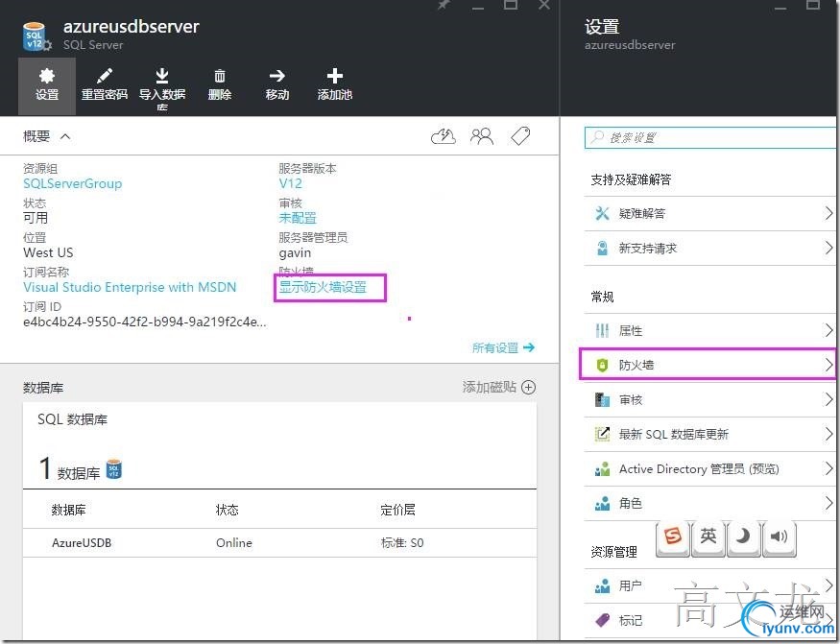
Task: Open the SQLServerGroup resource group link
Action: click(x=72, y=183)
